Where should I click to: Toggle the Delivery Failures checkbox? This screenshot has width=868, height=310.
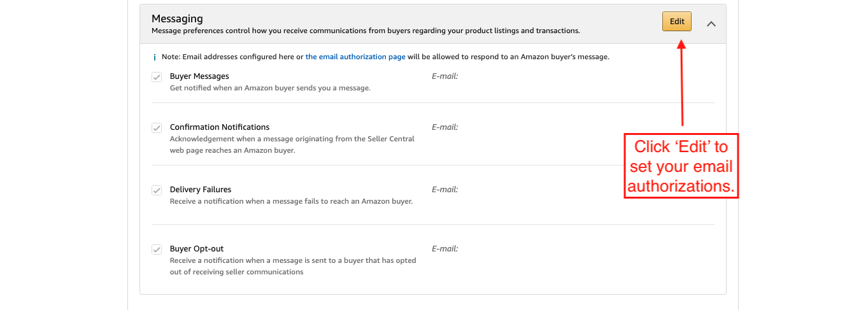(157, 190)
